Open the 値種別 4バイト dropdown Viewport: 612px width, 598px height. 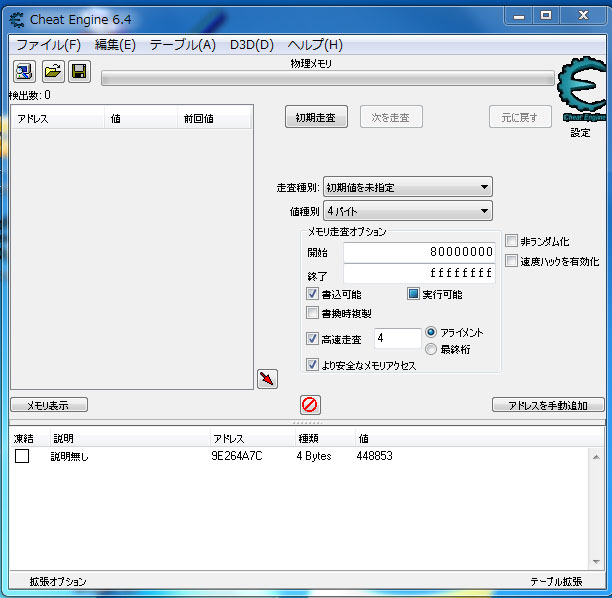pyautogui.click(x=407, y=211)
